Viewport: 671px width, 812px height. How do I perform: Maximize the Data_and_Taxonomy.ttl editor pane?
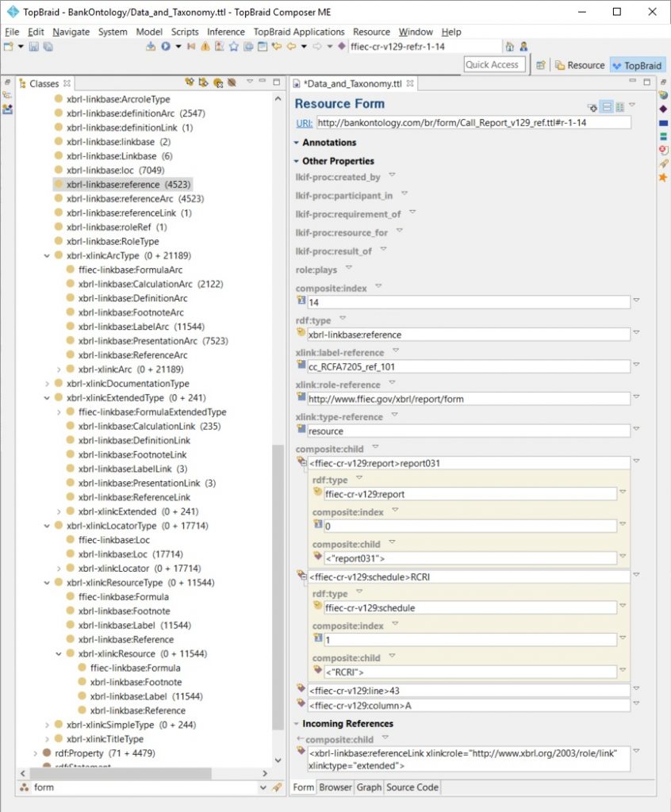646,82
